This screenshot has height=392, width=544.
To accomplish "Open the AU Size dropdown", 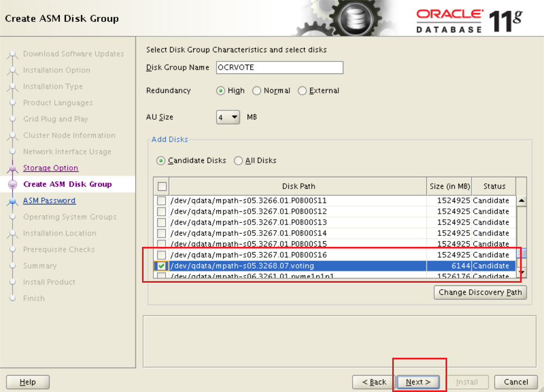I will click(228, 117).
